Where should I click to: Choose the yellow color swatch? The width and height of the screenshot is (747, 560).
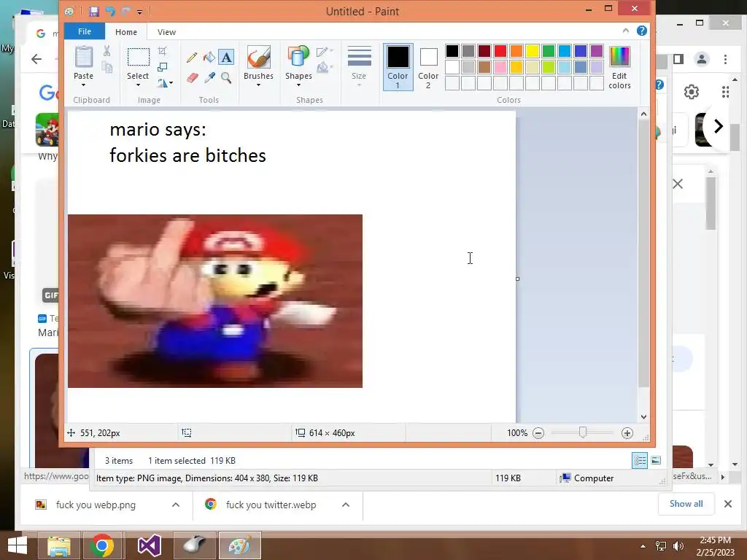[x=532, y=51]
